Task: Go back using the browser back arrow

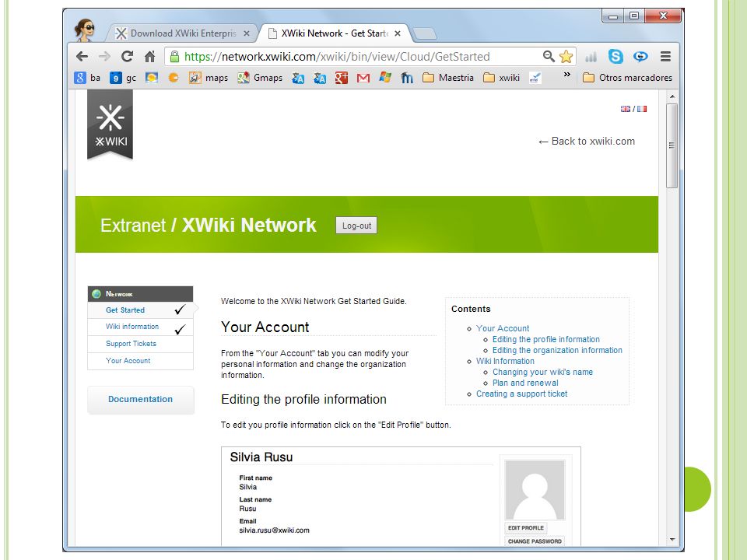Action: click(x=82, y=57)
